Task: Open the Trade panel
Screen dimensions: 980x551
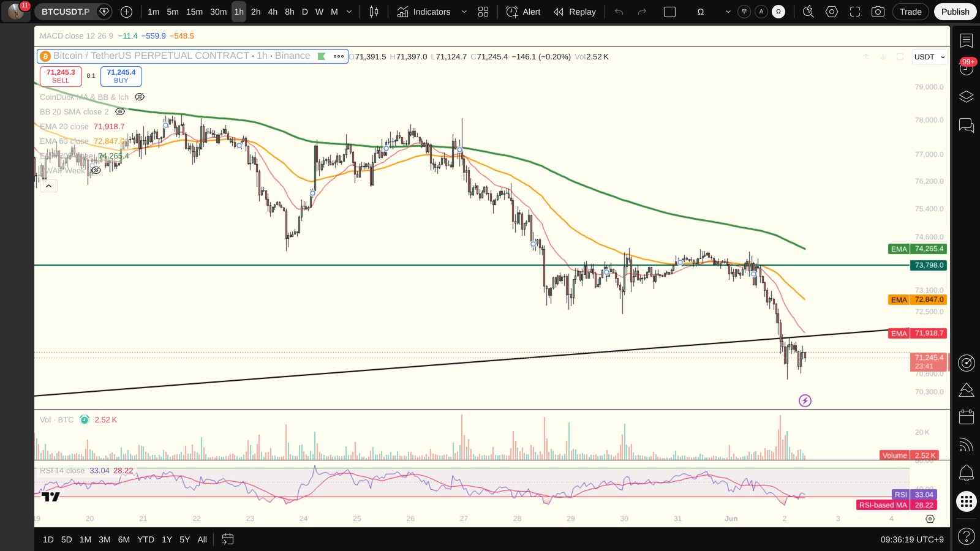Action: click(911, 12)
